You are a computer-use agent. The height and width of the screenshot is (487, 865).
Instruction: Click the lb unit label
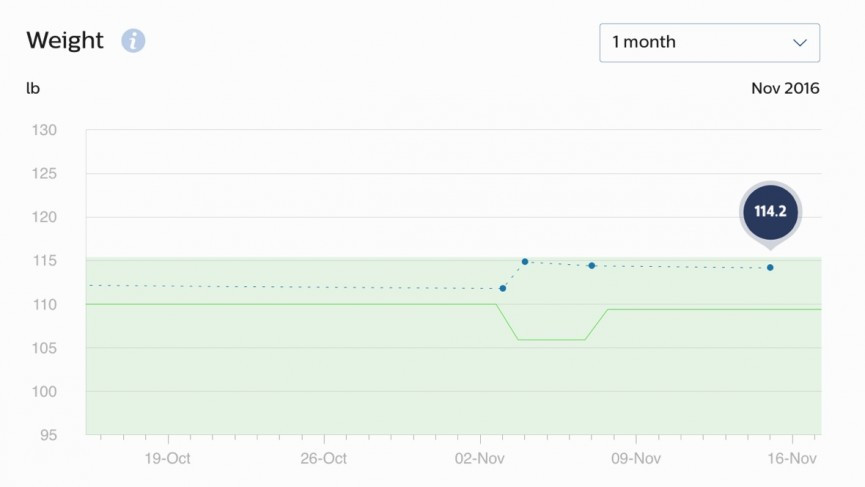[x=33, y=88]
